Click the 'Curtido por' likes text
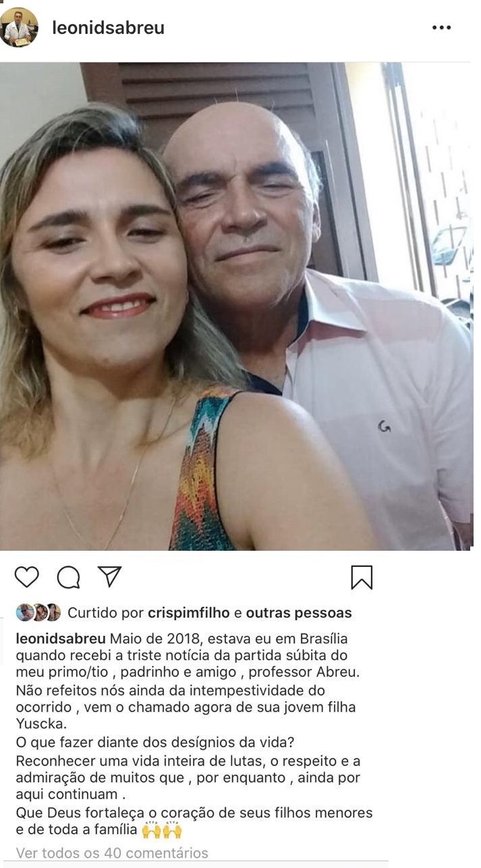 (x=106, y=613)
